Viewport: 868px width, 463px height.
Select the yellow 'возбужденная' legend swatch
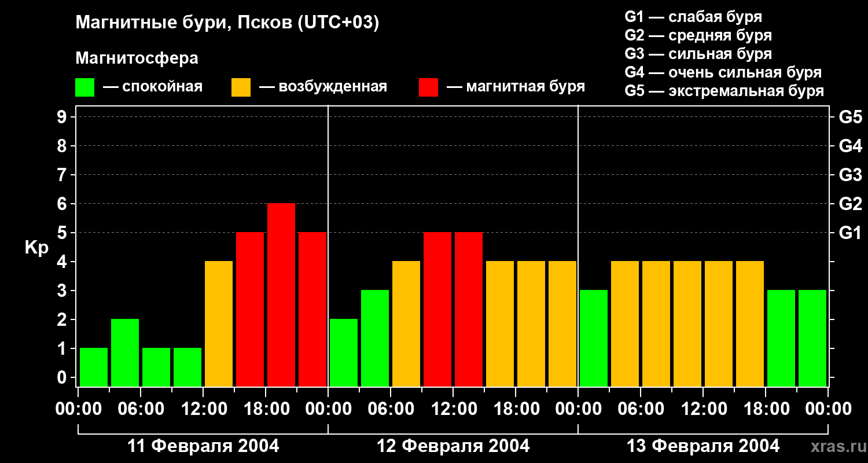[x=241, y=87]
